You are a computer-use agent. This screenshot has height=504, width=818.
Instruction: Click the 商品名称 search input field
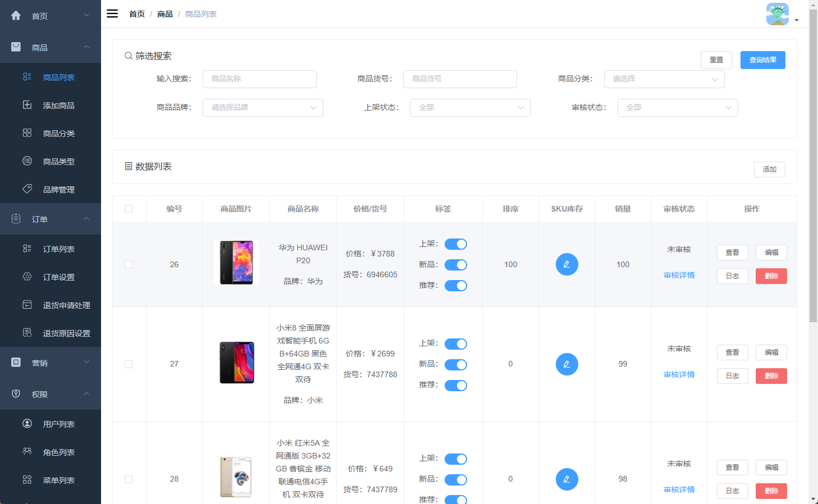(x=259, y=79)
